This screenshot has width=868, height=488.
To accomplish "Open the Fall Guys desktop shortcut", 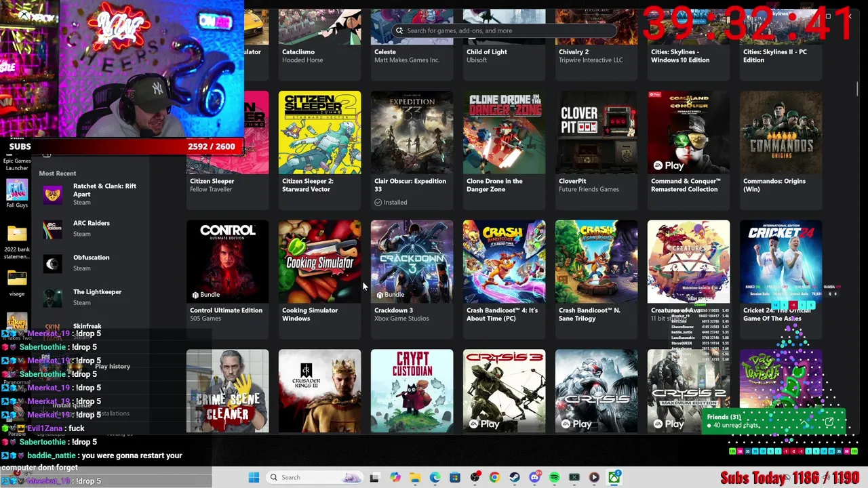I will coord(17,193).
